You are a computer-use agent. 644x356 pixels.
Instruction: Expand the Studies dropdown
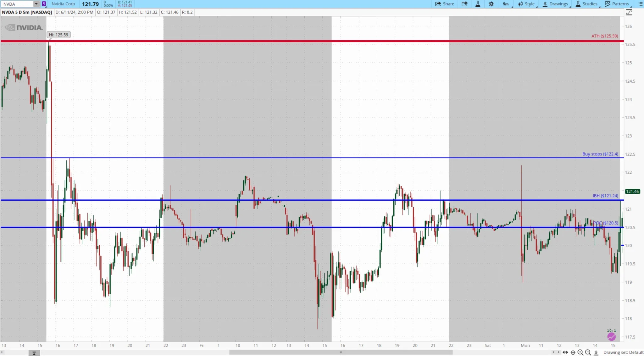tap(586, 4)
